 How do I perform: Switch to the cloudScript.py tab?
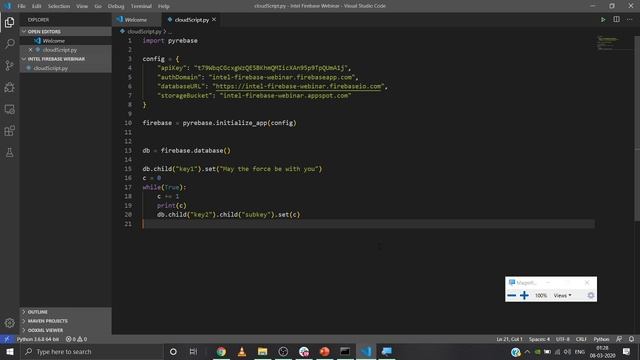click(192, 20)
